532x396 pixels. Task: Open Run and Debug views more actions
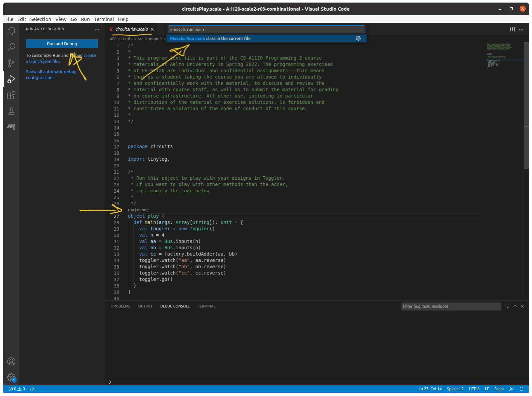pyautogui.click(x=97, y=29)
